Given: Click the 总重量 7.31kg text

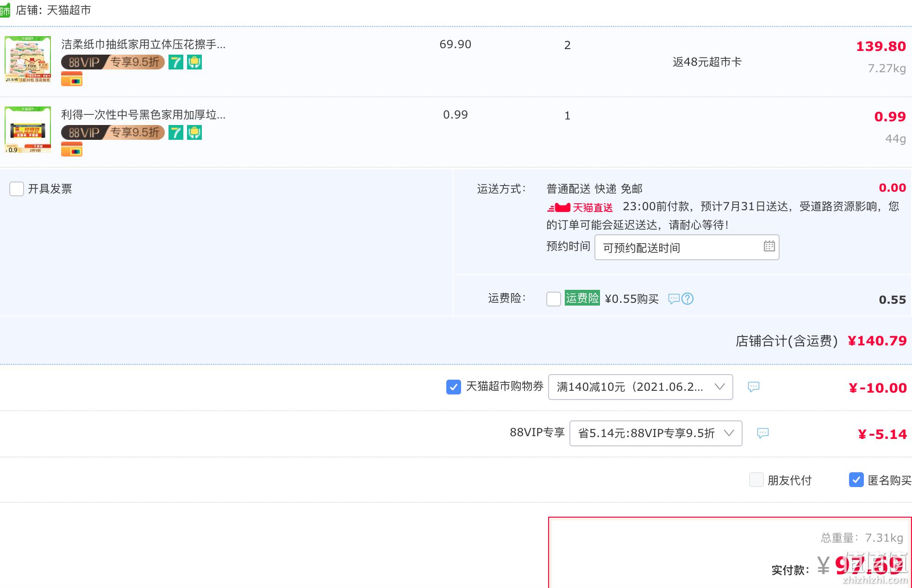Looking at the screenshot, I should point(862,538).
